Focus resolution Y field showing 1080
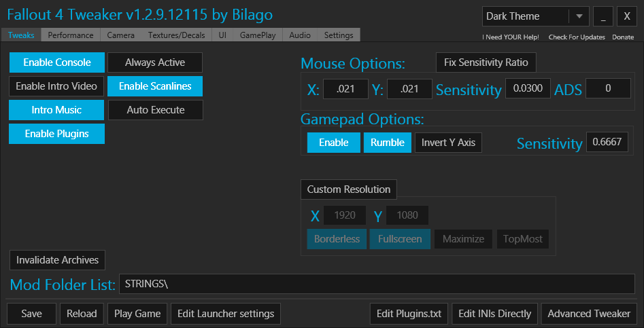The height and width of the screenshot is (328, 644). pyautogui.click(x=407, y=215)
